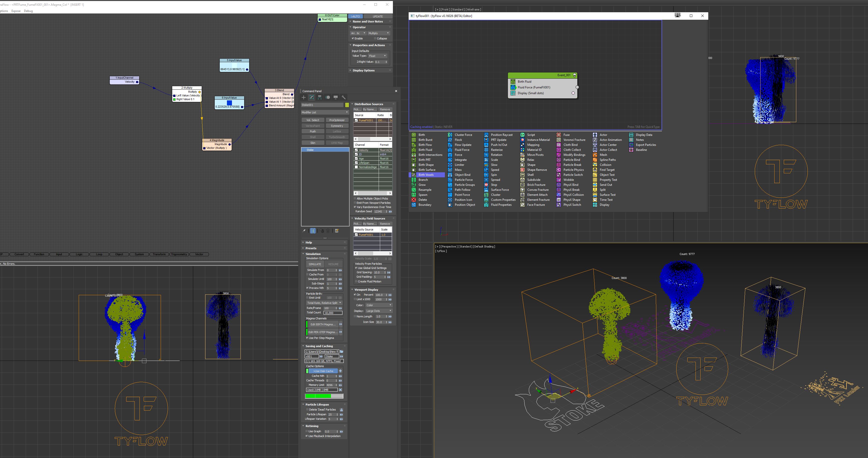Click the PhysX Collision operator icon
The image size is (868, 458).
(559, 195)
